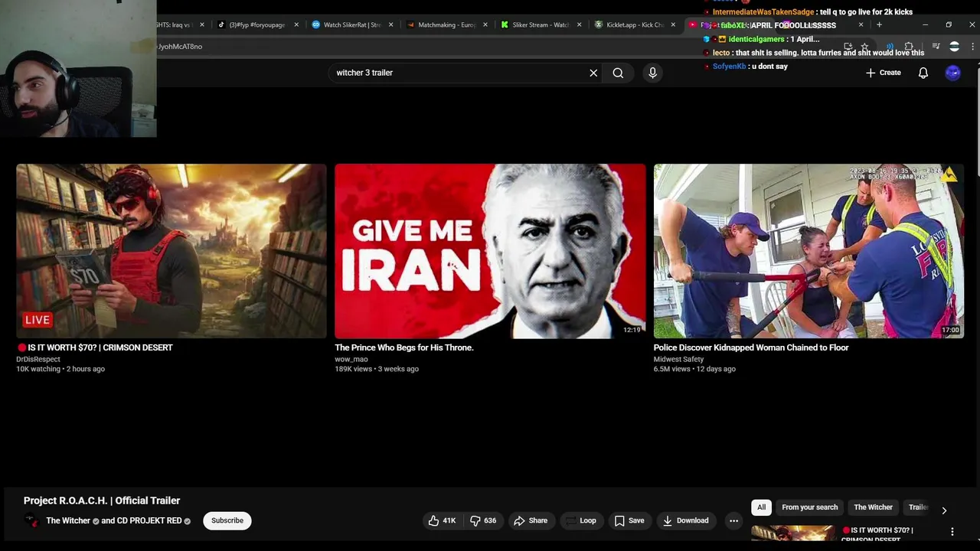Click the sidebar IS IT WORTH $70 thumbnail

793,533
